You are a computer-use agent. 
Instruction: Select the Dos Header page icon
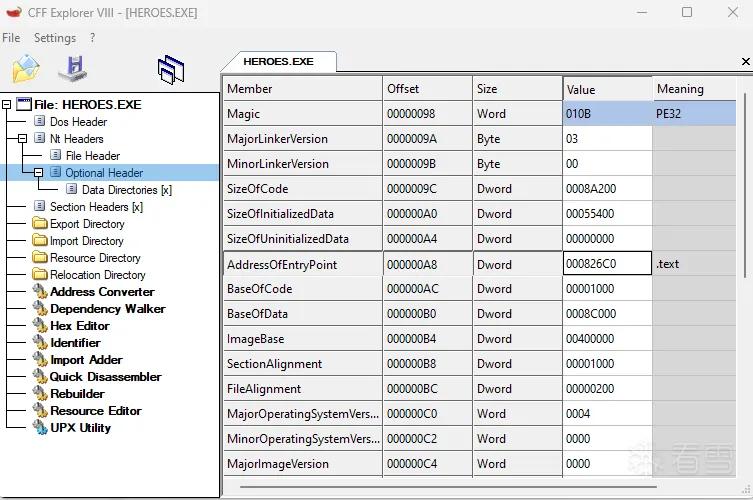point(40,121)
